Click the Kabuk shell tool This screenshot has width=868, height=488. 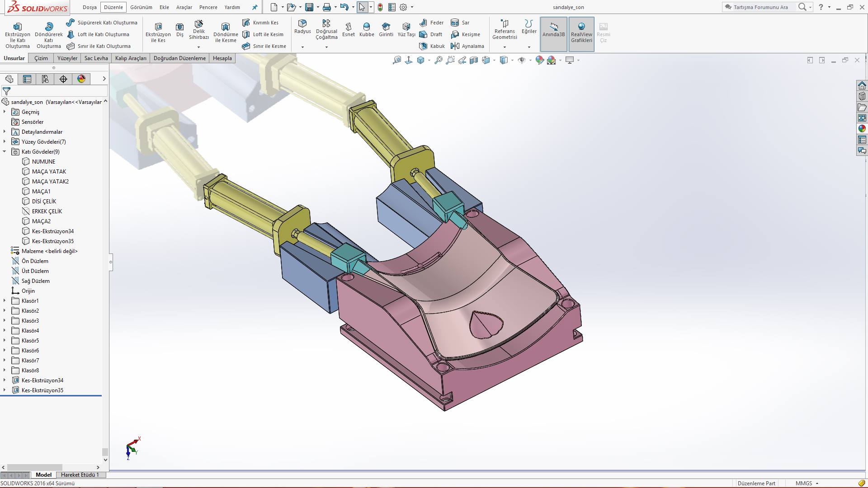pyautogui.click(x=432, y=46)
